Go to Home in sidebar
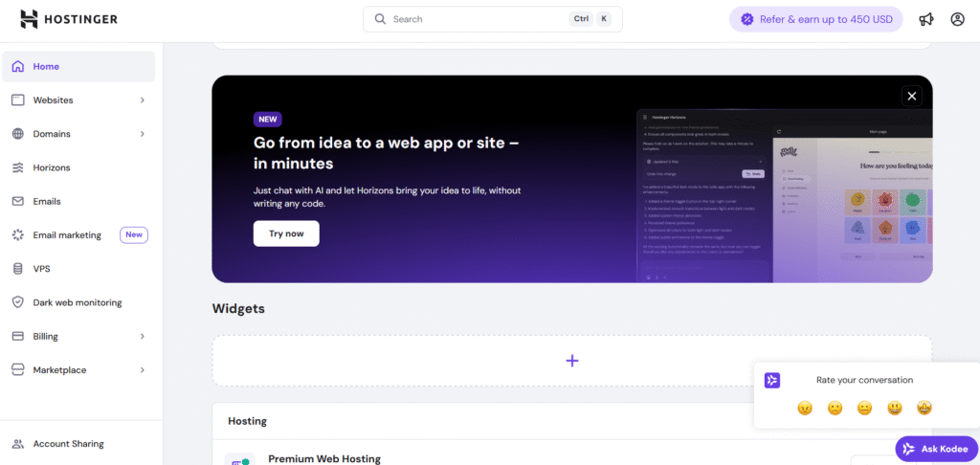The image size is (980, 465). click(x=78, y=66)
